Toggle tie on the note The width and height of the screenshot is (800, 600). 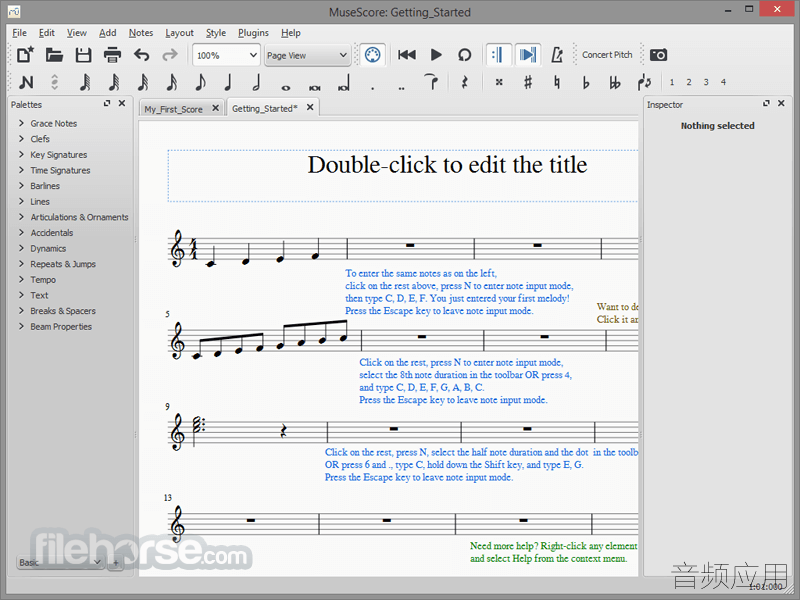click(x=432, y=82)
